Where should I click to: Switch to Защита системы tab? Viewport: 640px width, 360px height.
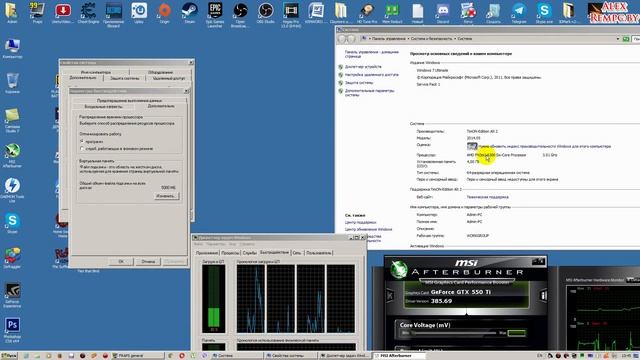[125, 78]
